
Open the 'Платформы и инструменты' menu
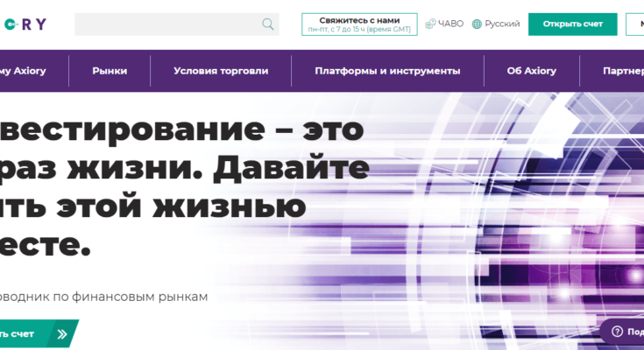tap(387, 71)
